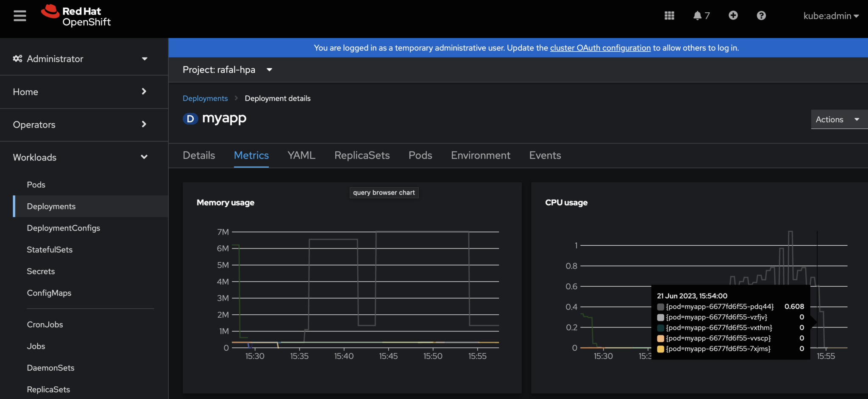Screen dimensions: 868x399
Task: Open the Project rafal-hpa selector
Action: pyautogui.click(x=227, y=69)
